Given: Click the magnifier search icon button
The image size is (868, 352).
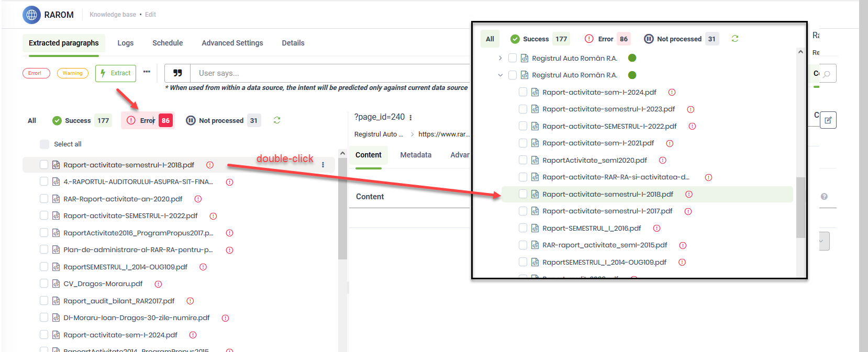Looking at the screenshot, I should 827,74.
